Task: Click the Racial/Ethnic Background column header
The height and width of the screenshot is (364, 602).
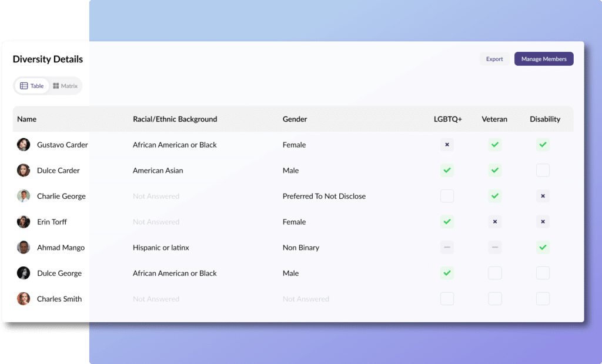Action: [x=175, y=119]
